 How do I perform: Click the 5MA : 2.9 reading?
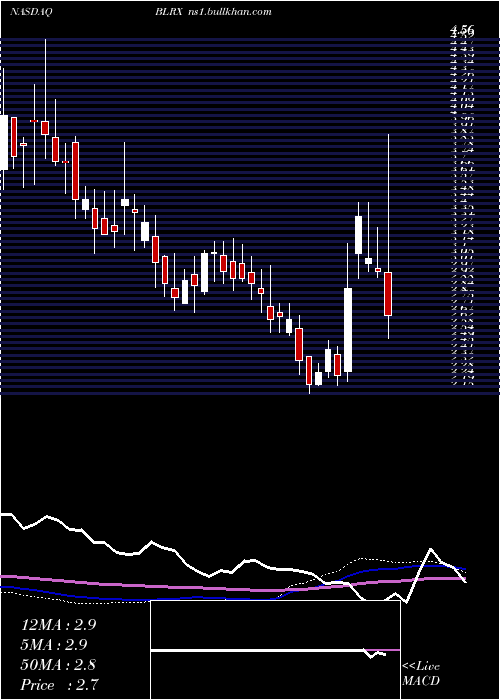[54, 645]
